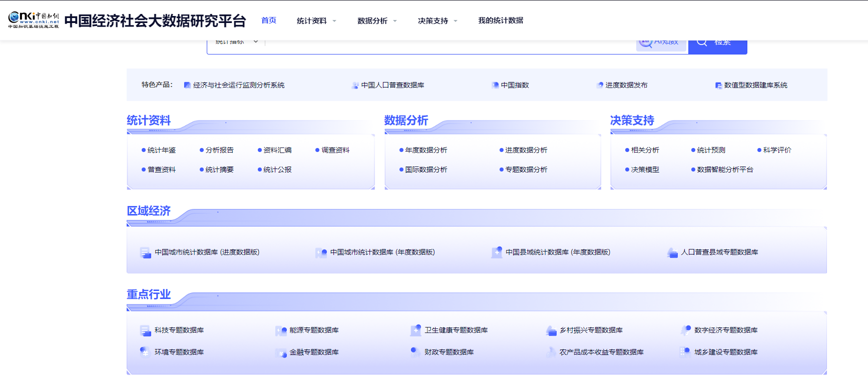This screenshot has width=868, height=384.
Task: Click the CNKI logo in the header
Action: [34, 20]
